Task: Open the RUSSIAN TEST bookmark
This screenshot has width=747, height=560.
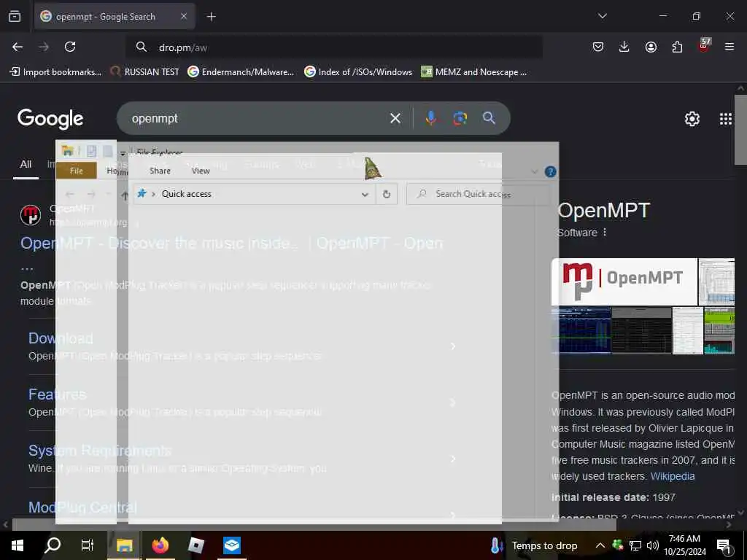Action: pyautogui.click(x=145, y=72)
